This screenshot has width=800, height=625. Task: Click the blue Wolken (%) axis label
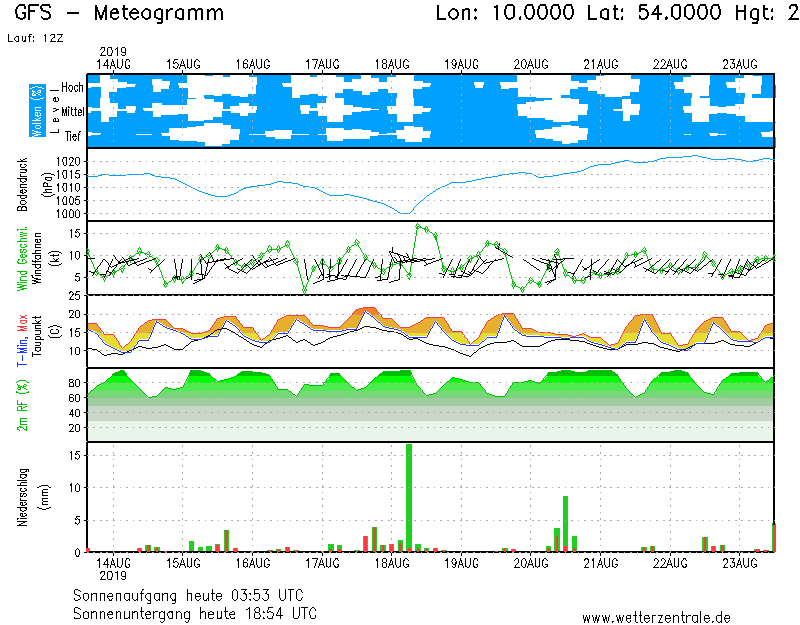[37, 111]
